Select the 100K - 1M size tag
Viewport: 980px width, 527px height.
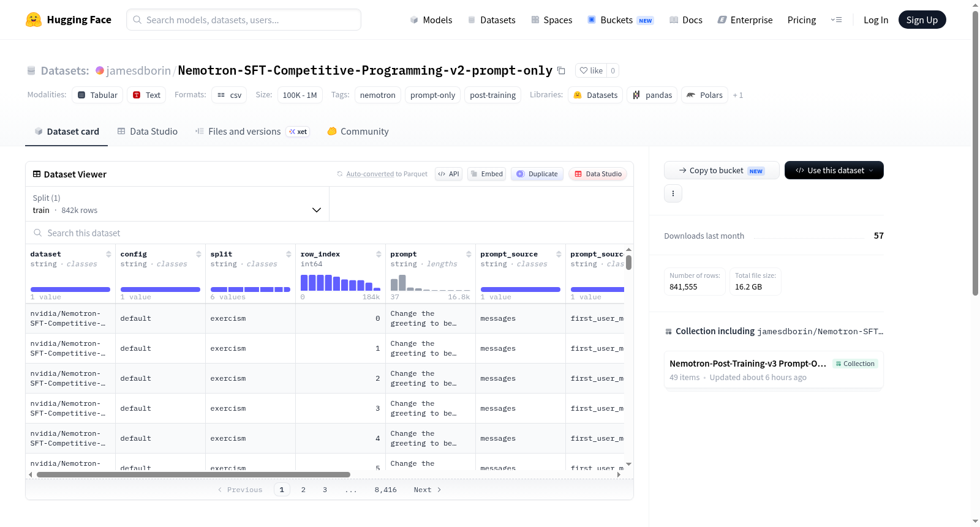pyautogui.click(x=300, y=95)
